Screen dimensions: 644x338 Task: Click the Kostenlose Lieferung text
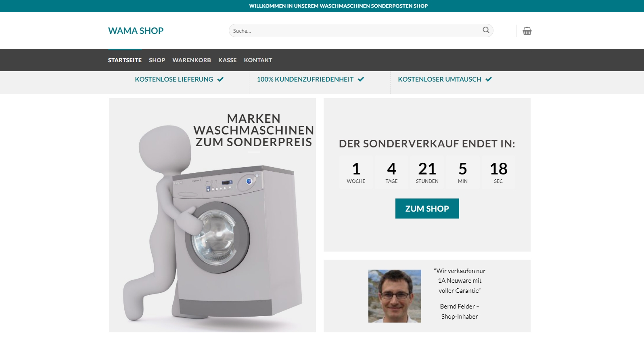coord(174,80)
